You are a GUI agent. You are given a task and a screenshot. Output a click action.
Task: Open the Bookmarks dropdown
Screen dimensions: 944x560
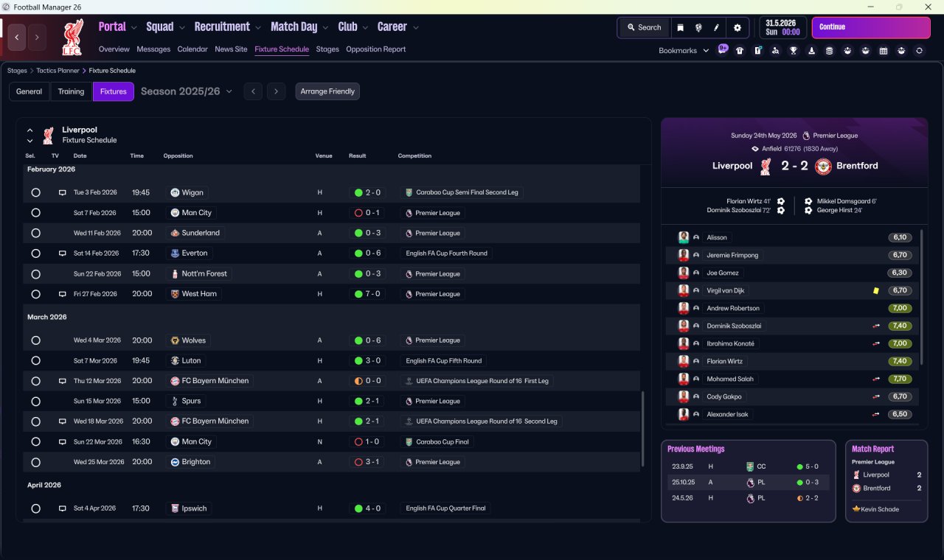(684, 51)
